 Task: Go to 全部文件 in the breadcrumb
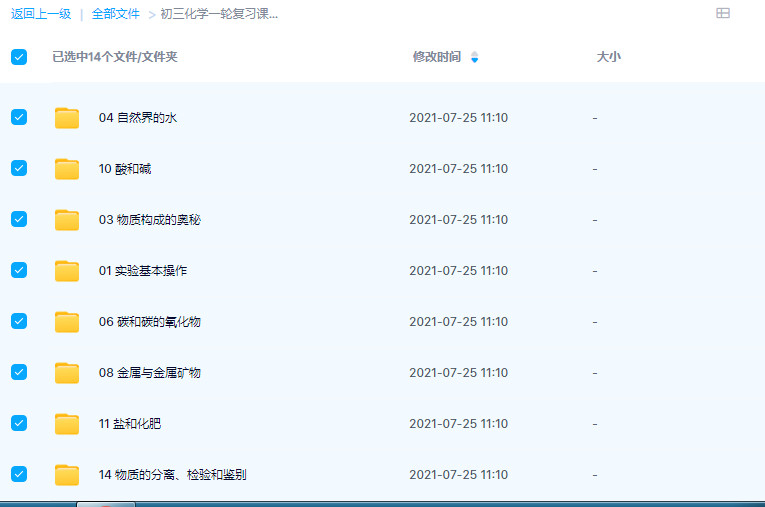point(116,14)
